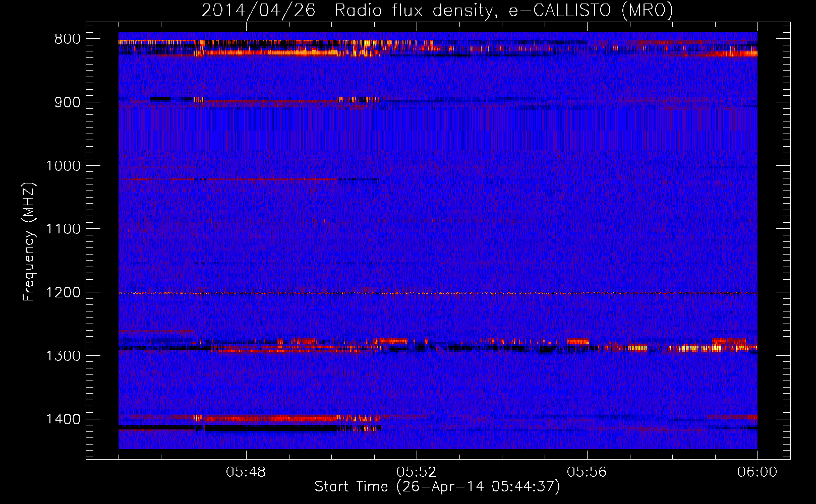This screenshot has width=816, height=504.
Task: Click the 1000 frequency tick label
Action: tap(63, 166)
